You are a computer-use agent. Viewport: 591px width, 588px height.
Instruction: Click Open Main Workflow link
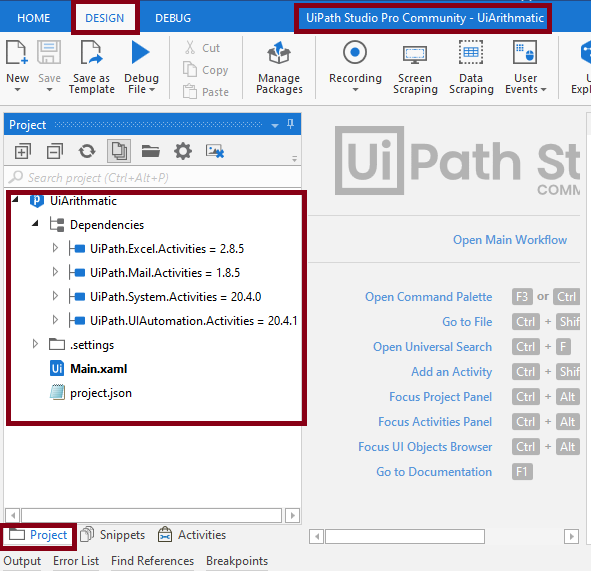(510, 240)
